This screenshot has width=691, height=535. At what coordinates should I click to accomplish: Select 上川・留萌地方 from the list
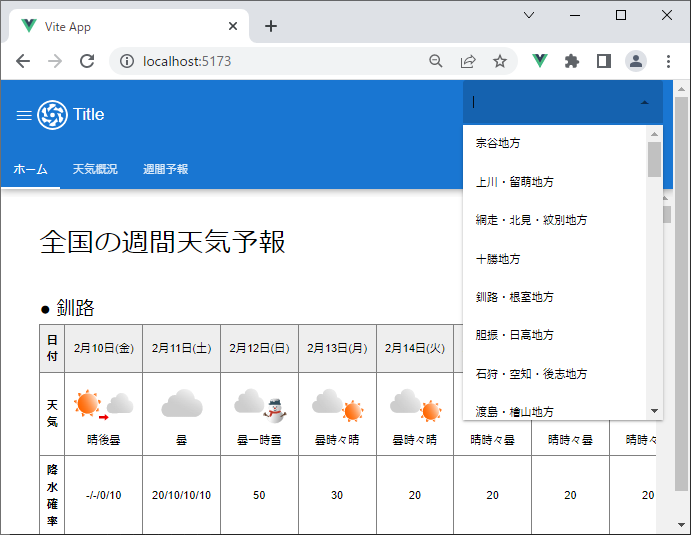554,182
